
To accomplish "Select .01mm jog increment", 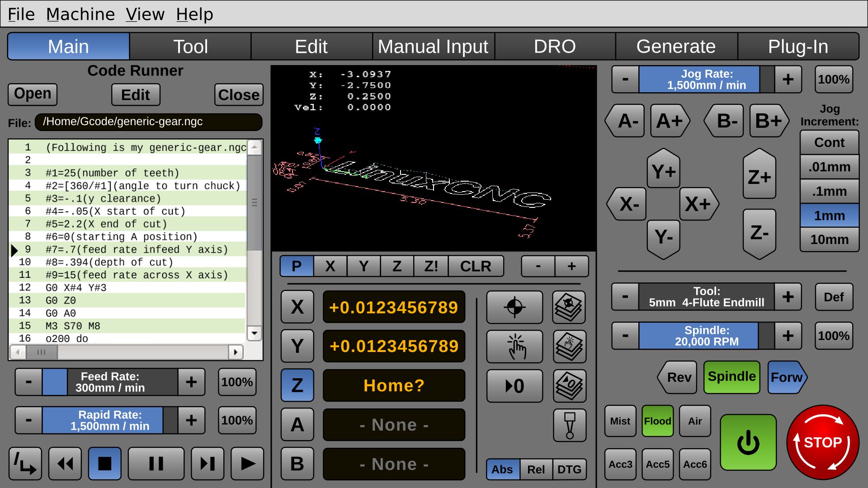I will (x=830, y=167).
